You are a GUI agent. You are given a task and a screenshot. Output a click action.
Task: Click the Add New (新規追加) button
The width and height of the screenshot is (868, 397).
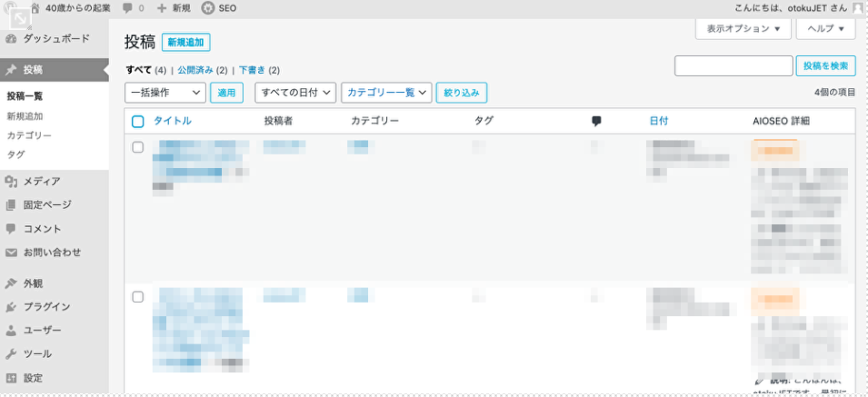185,43
